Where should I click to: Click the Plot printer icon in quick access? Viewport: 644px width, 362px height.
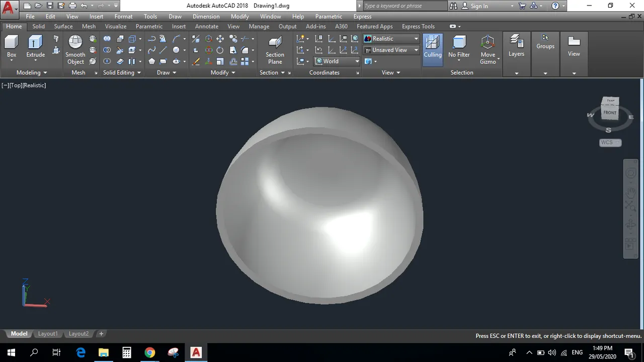click(x=72, y=6)
